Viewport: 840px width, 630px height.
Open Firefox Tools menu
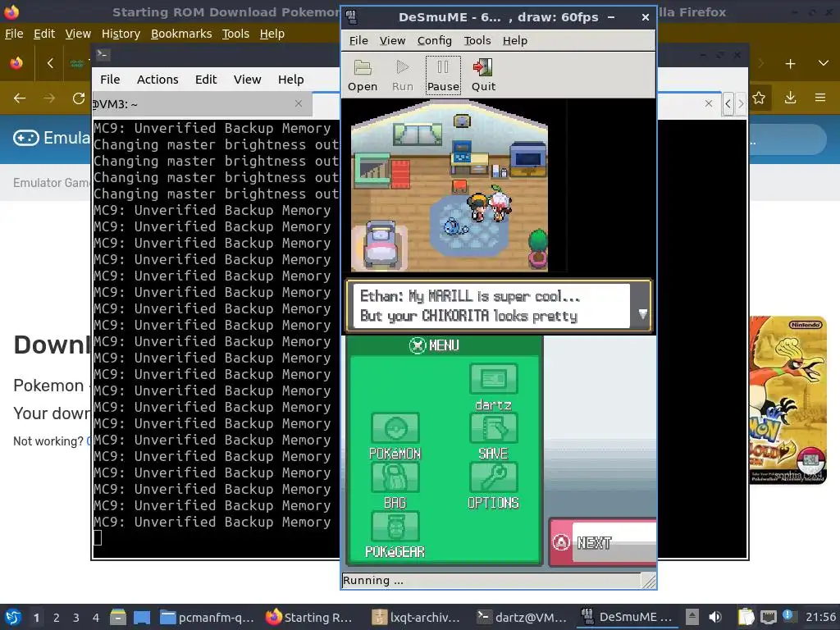[x=235, y=34]
